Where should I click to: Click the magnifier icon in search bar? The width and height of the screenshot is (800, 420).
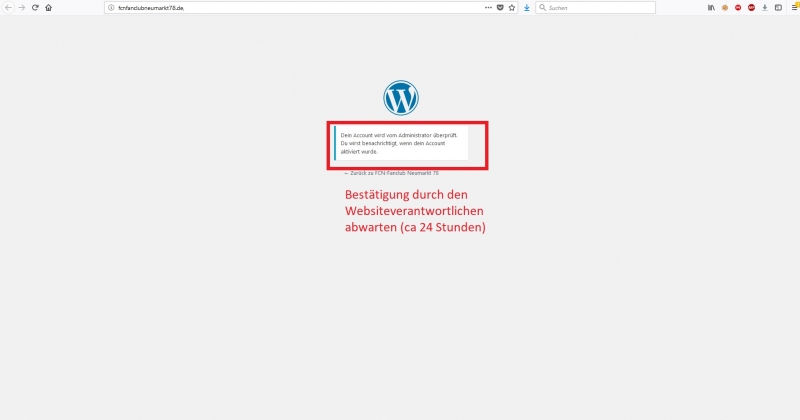[x=542, y=8]
